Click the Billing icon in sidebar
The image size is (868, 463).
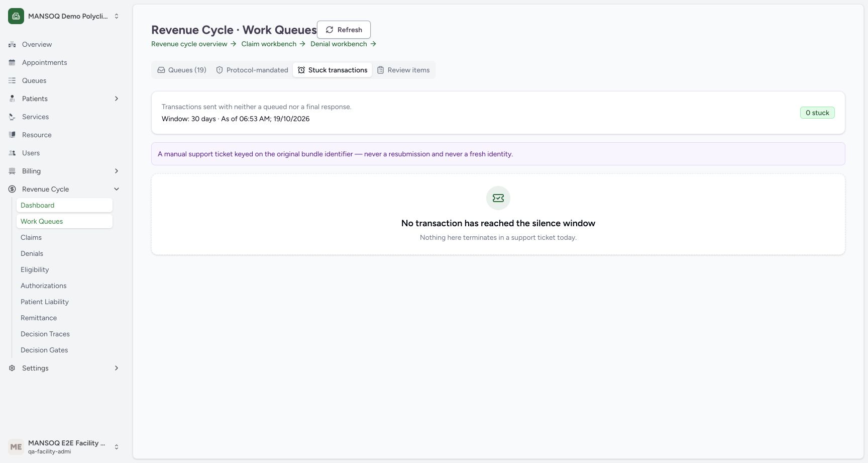click(12, 171)
